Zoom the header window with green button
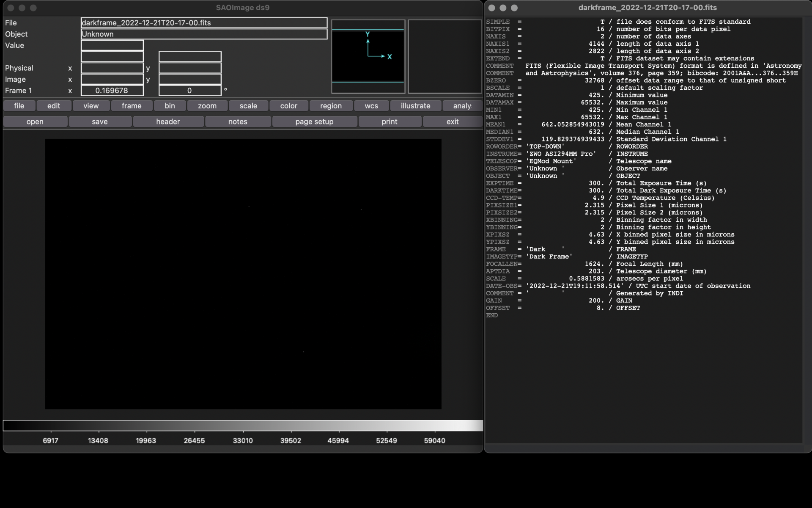The width and height of the screenshot is (812, 508). pos(514,8)
